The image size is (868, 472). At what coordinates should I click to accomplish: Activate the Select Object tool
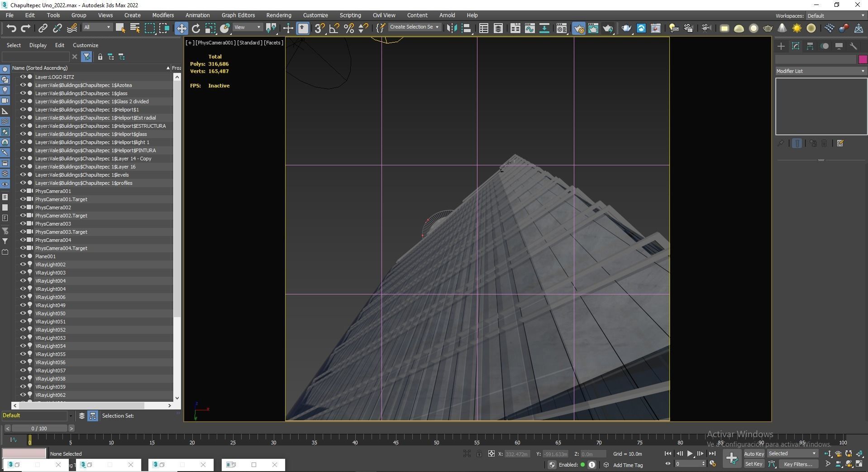(x=120, y=29)
